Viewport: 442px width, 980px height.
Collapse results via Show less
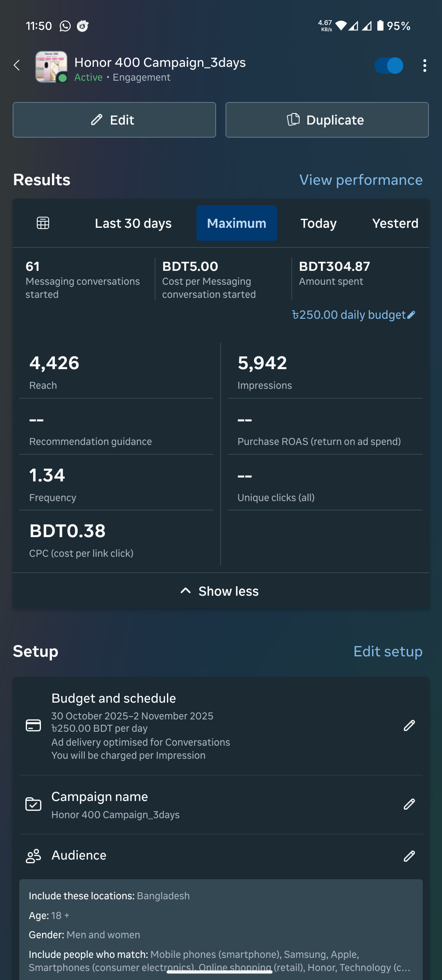point(221,591)
